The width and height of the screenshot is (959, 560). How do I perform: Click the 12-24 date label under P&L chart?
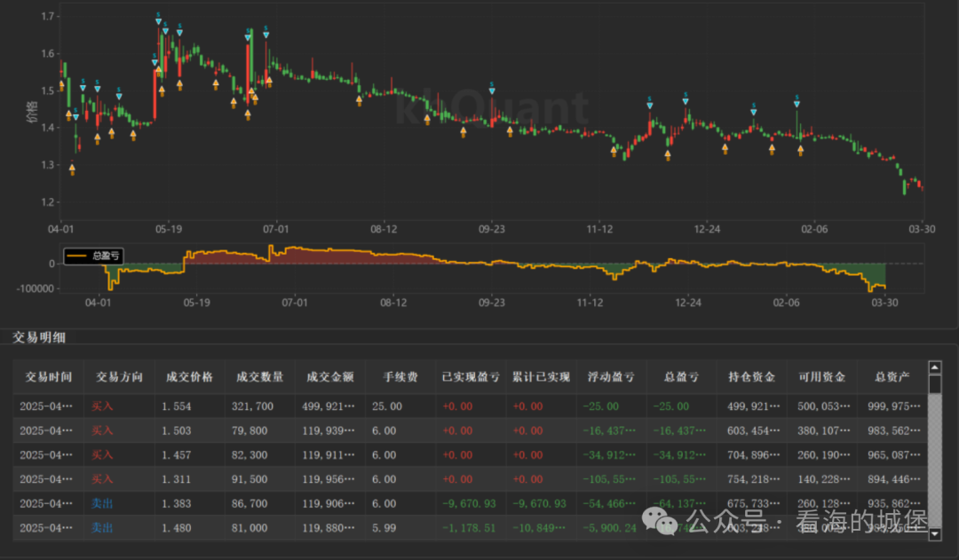pyautogui.click(x=688, y=303)
